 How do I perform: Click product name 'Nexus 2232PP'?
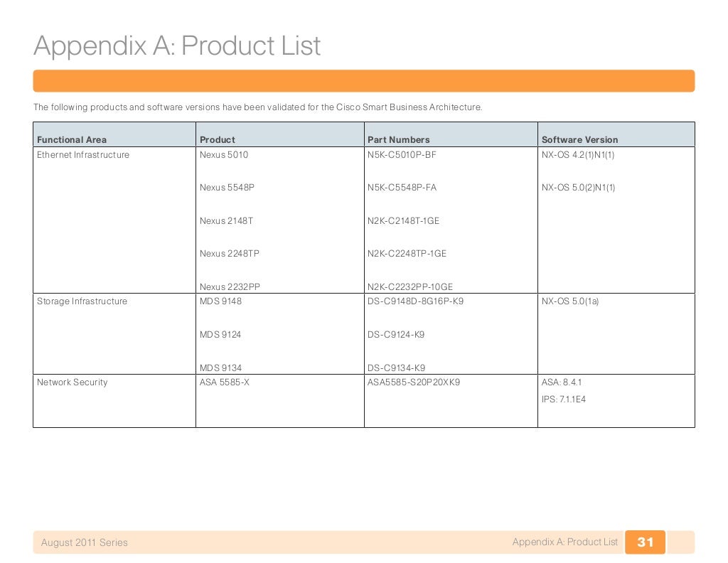(230, 287)
